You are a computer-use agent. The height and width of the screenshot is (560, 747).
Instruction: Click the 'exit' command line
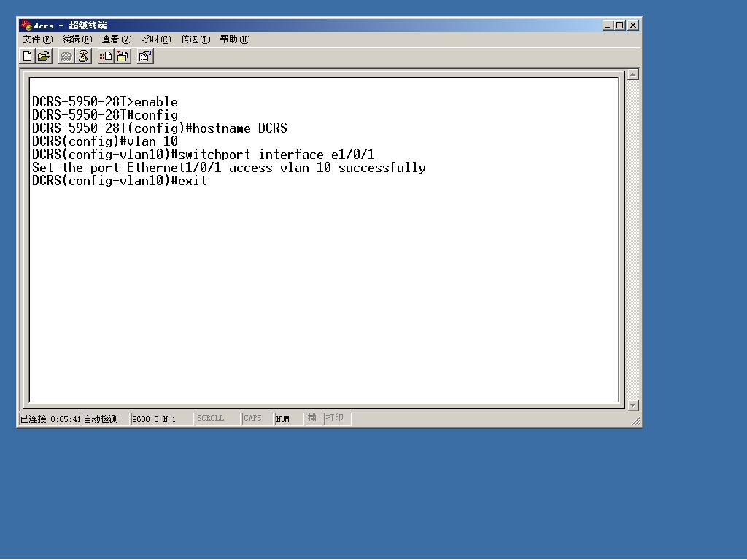tap(119, 181)
